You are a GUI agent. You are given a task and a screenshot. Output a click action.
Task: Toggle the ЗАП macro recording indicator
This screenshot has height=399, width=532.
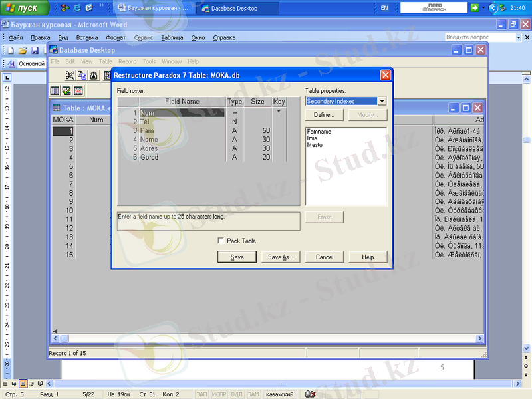(201, 394)
